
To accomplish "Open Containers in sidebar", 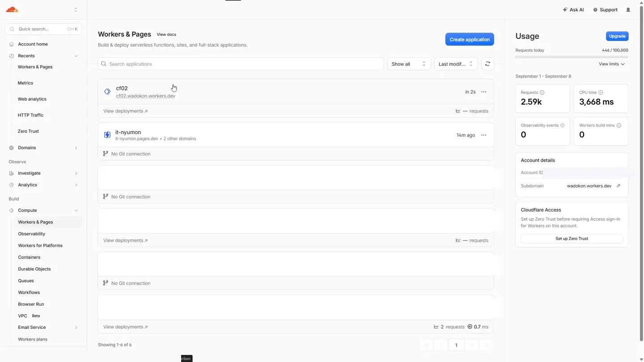I will tap(29, 257).
